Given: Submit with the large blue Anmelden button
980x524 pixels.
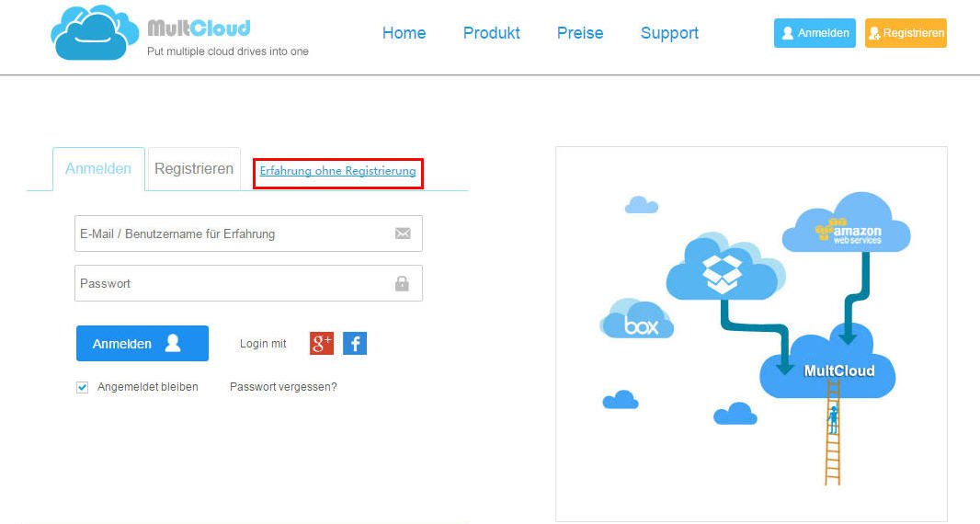Looking at the screenshot, I should (x=142, y=343).
